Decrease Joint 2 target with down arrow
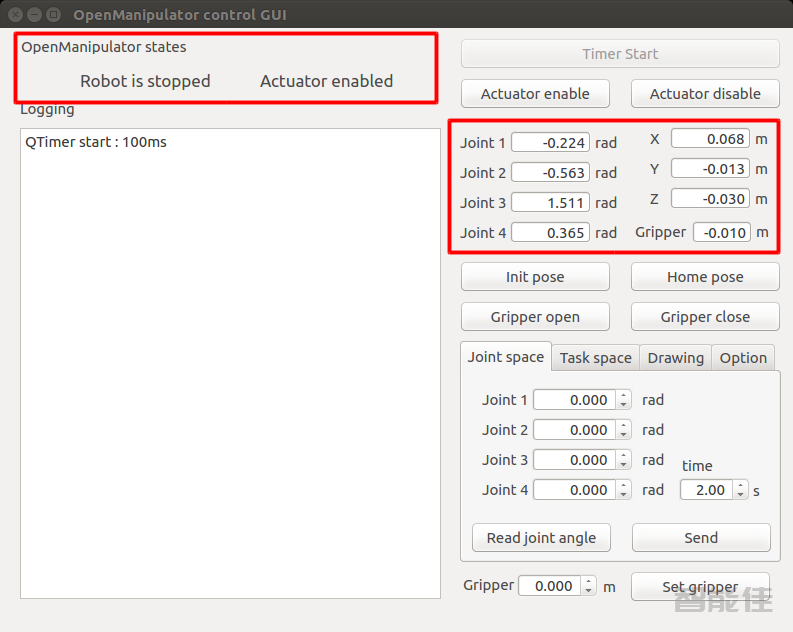The image size is (793, 632). (x=624, y=435)
